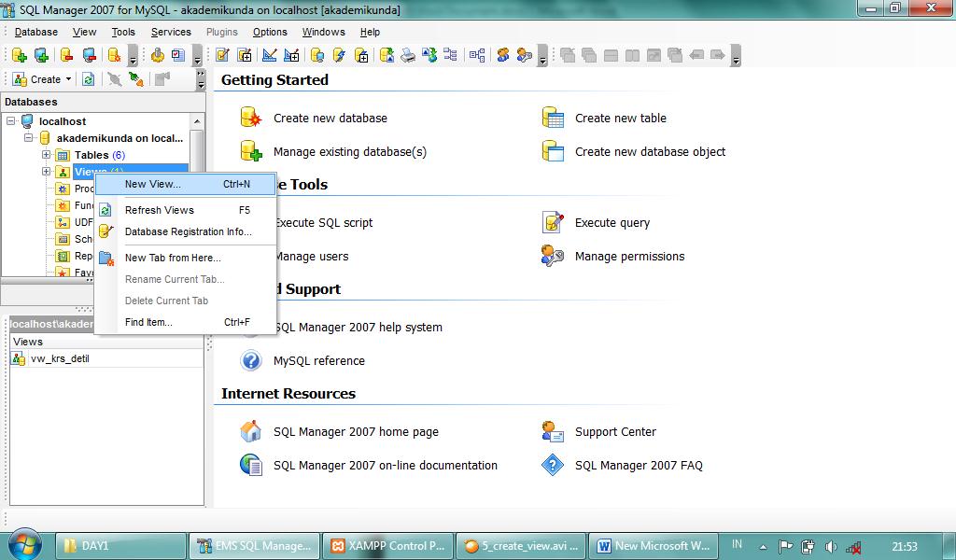Image resolution: width=956 pixels, height=560 pixels.
Task: Click the Views column header
Action: 106,342
